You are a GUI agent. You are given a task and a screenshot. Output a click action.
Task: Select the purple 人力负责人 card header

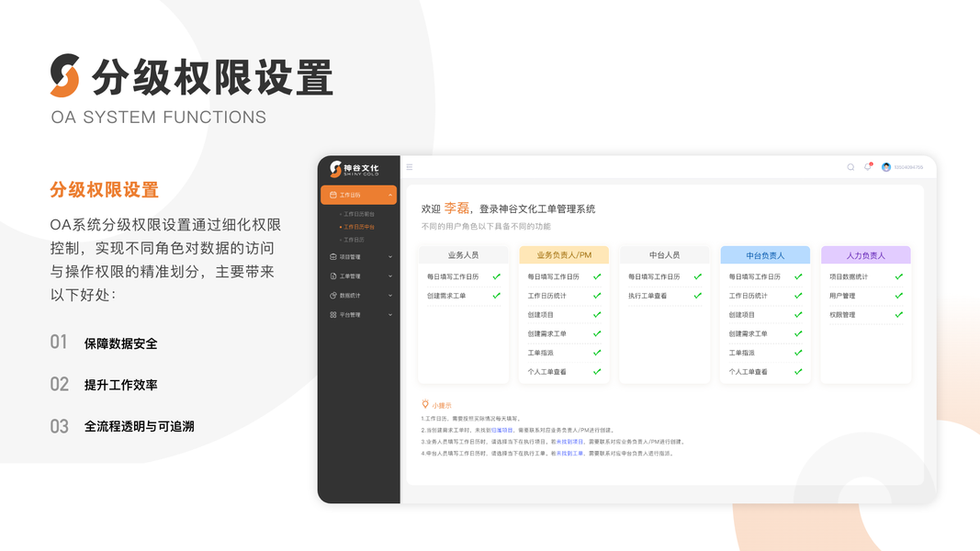865,255
